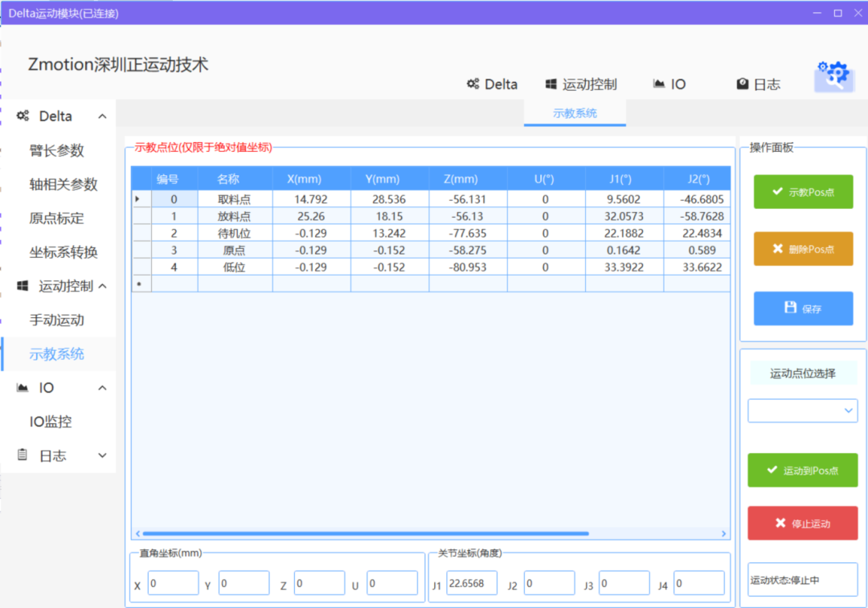Click the green 运动到Pos点 button

tap(803, 470)
